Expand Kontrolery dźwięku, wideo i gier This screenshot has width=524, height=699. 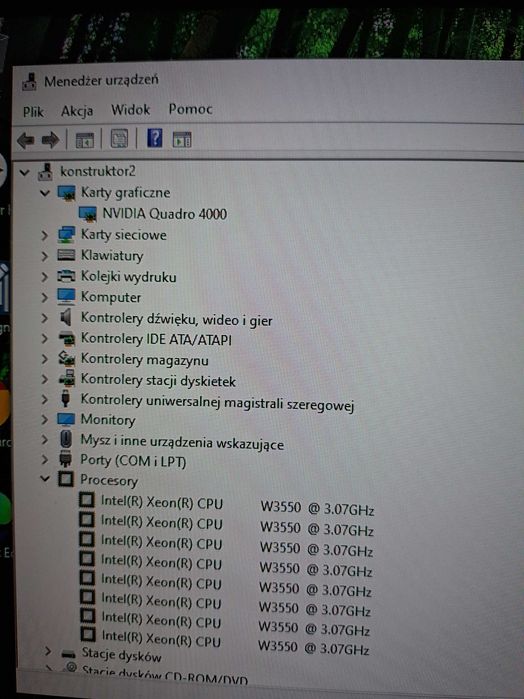click(x=44, y=318)
